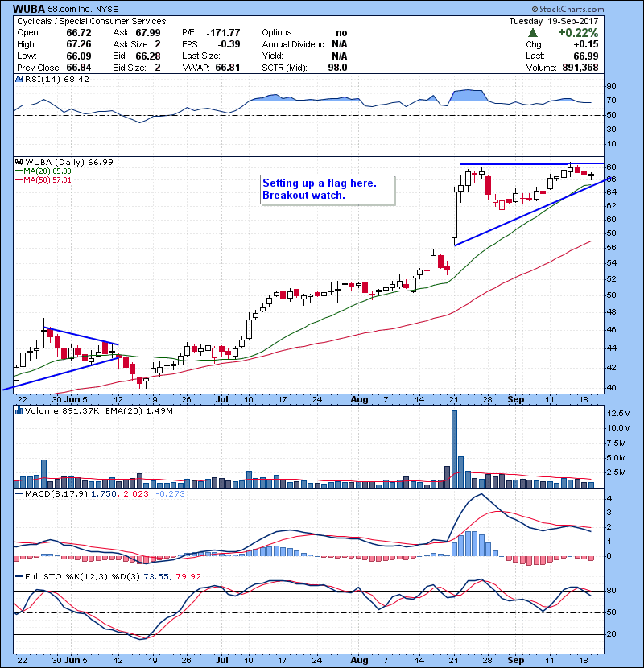Click the WUBA ticker symbol title
Screen dimensions: 644x668
click(x=29, y=9)
